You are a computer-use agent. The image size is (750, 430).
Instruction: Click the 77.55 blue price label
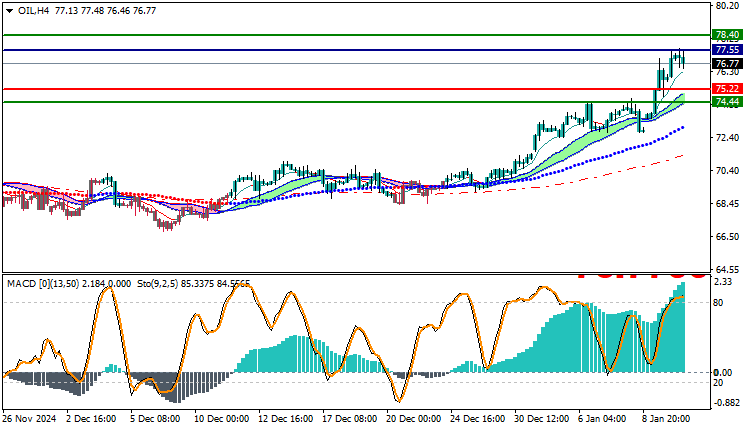click(728, 50)
